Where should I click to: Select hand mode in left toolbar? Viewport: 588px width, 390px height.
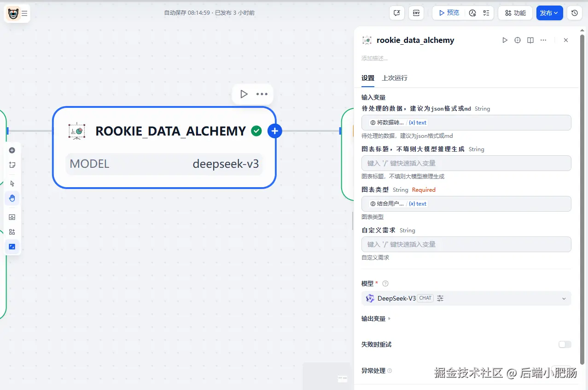(x=12, y=198)
